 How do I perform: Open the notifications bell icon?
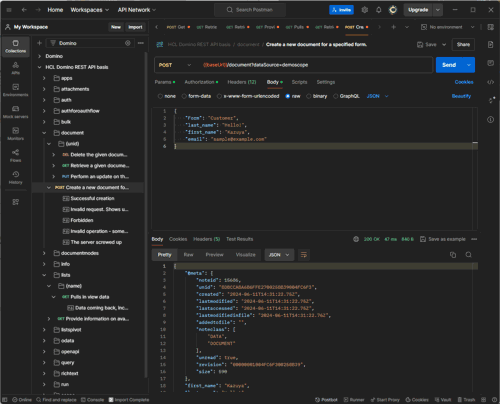379,10
